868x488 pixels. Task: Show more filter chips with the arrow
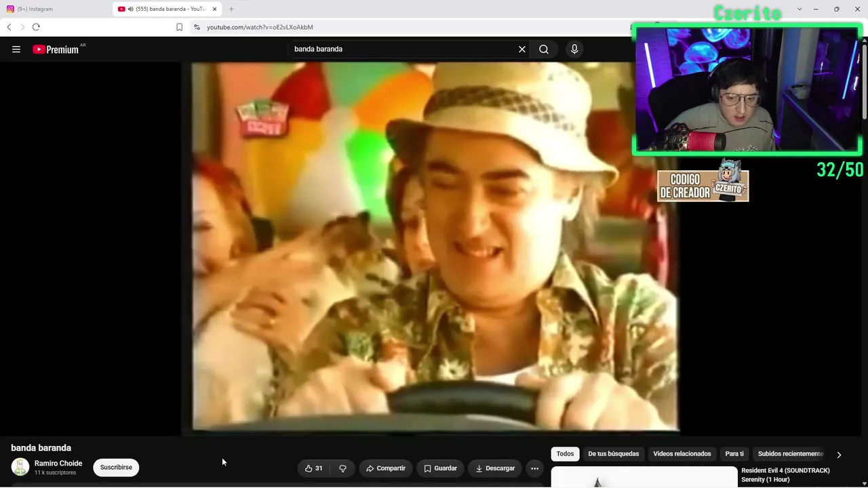click(x=839, y=455)
